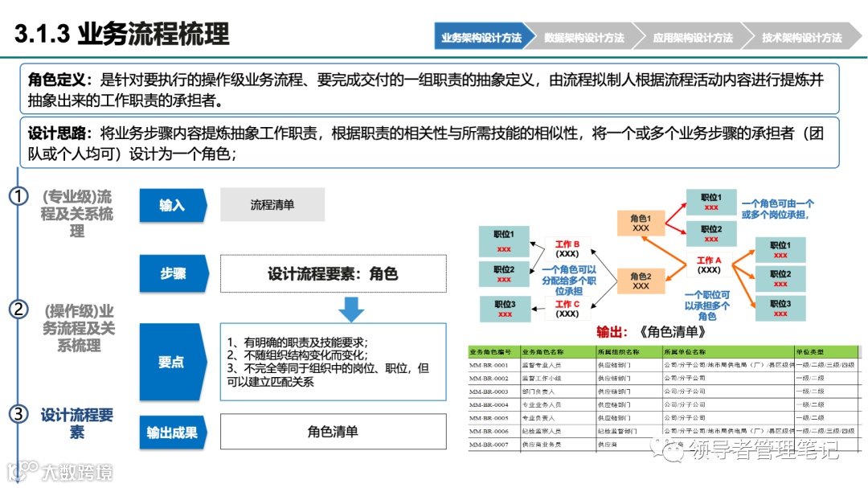Click the 业务角色名称 column header
The image size is (868, 488).
tap(558, 352)
